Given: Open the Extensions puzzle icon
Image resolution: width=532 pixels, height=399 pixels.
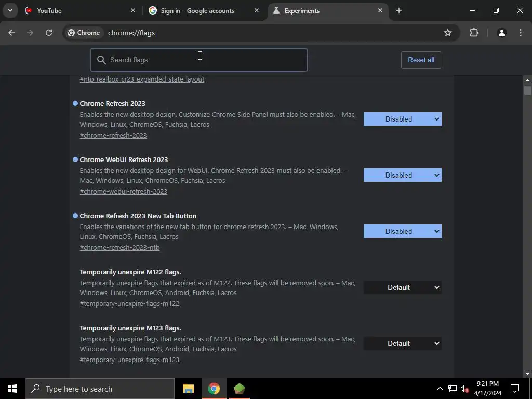Looking at the screenshot, I should click(x=474, y=33).
